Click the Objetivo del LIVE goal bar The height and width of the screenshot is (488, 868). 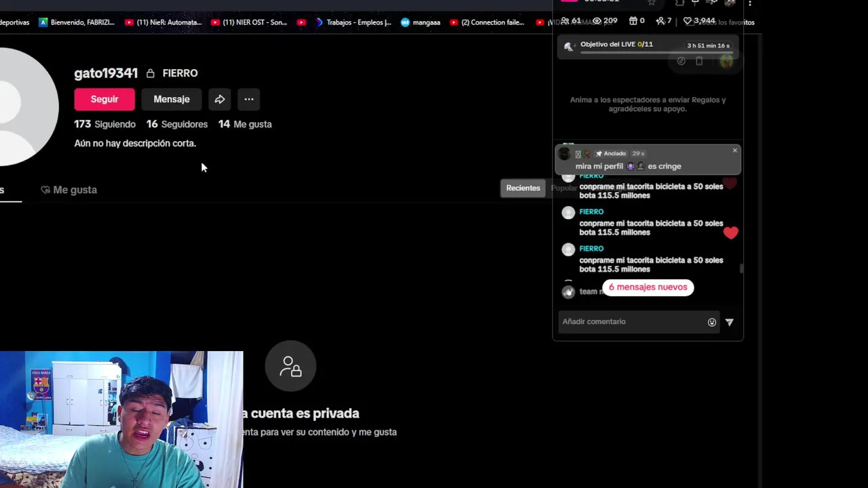click(x=648, y=45)
